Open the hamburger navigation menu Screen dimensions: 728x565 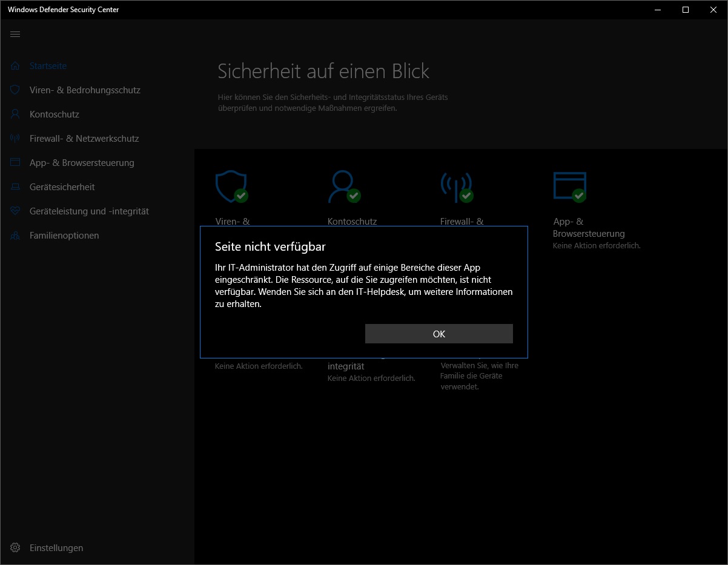(15, 34)
